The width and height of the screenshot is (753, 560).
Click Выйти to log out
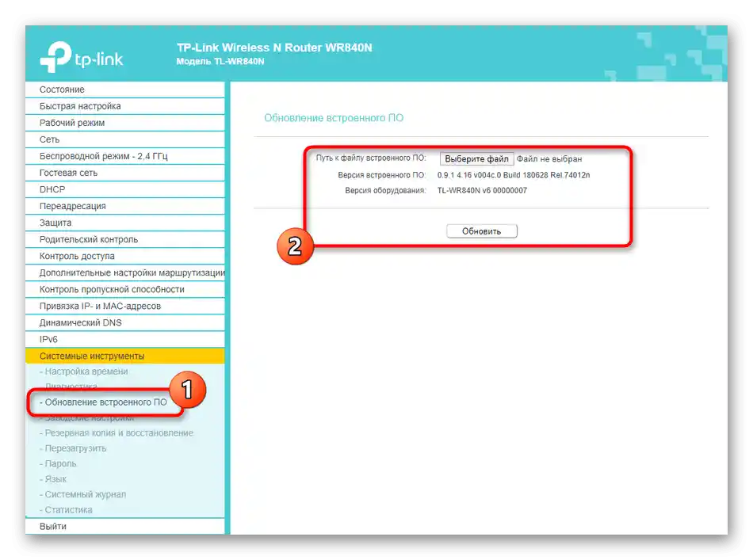click(x=125, y=527)
